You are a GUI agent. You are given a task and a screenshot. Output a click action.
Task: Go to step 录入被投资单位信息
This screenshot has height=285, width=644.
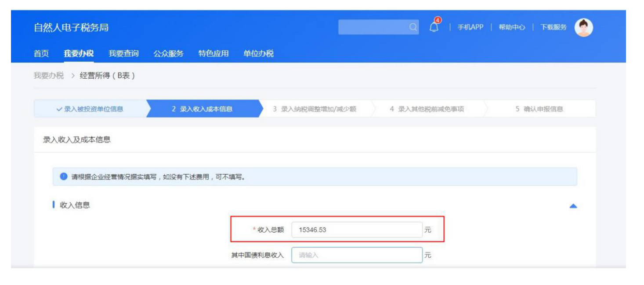[90, 109]
